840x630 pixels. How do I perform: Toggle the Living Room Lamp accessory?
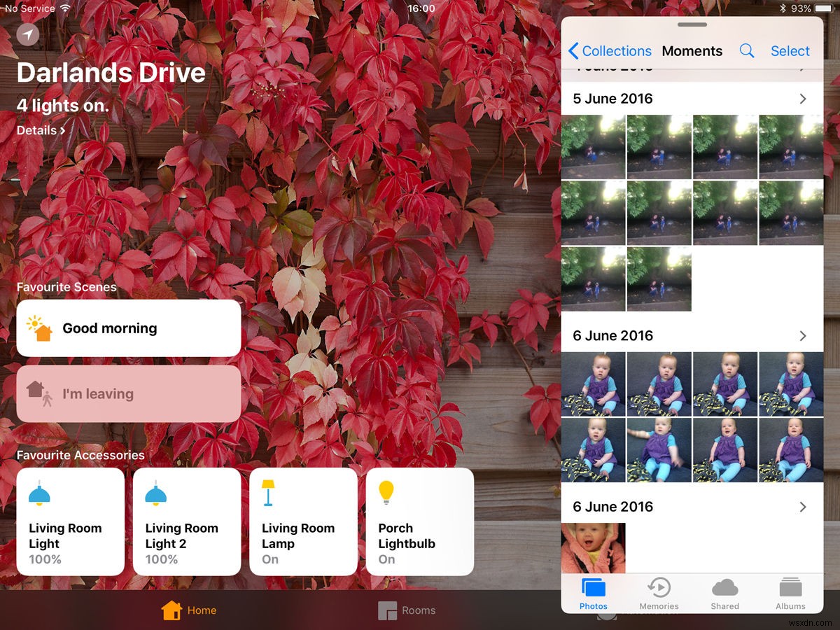(x=303, y=521)
